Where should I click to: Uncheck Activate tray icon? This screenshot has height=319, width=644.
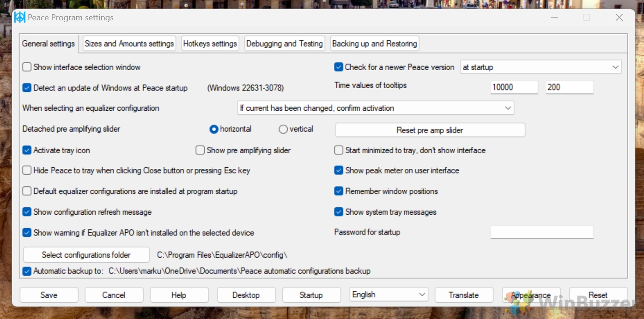tap(27, 150)
